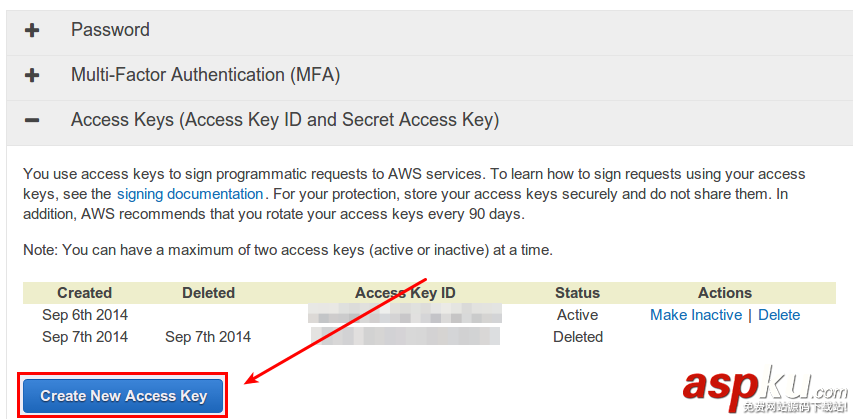The height and width of the screenshot is (419, 853).
Task: Expand the Multi-Factor Authentication (MFA) header
Action: click(x=205, y=75)
